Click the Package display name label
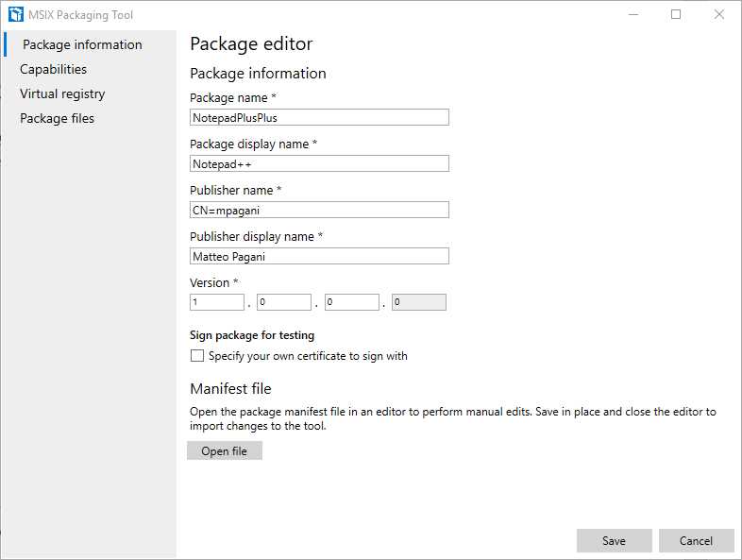The width and height of the screenshot is (742, 560). [253, 144]
